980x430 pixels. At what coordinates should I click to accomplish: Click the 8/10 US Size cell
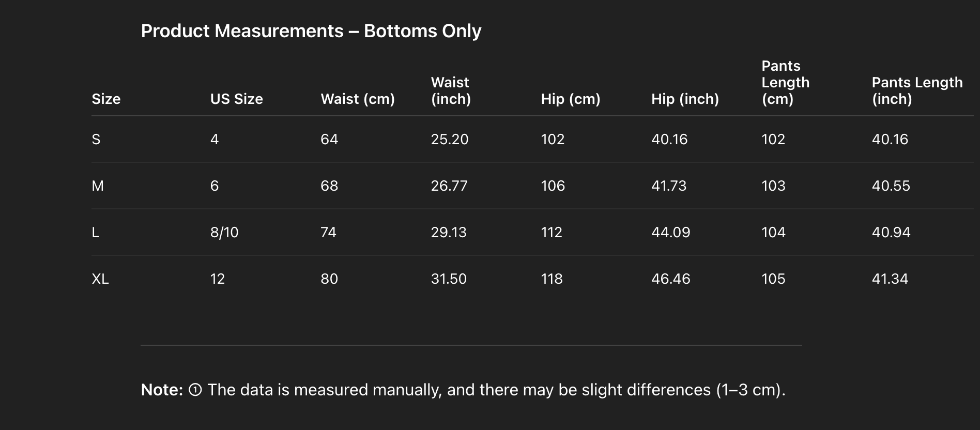[x=224, y=232]
